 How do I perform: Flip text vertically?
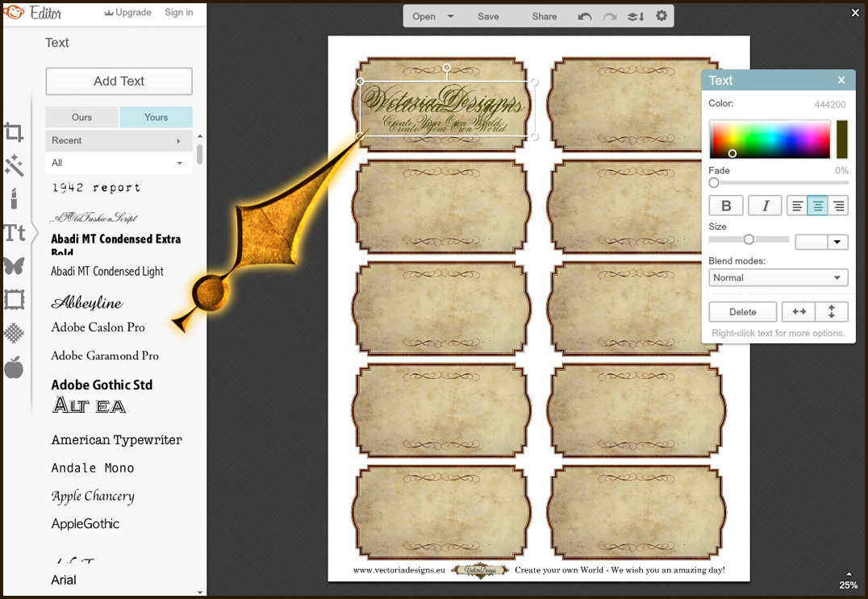[x=832, y=312]
